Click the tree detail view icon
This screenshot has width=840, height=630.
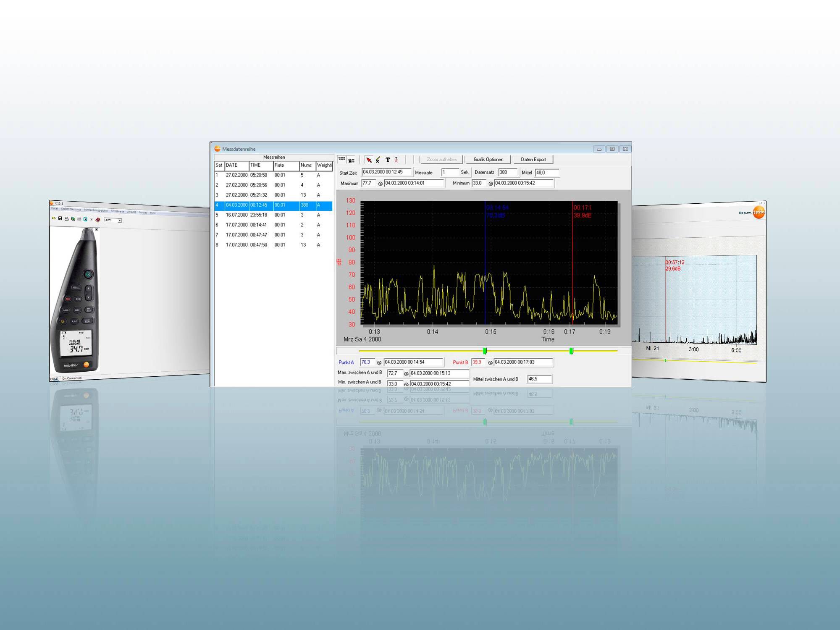tap(352, 160)
